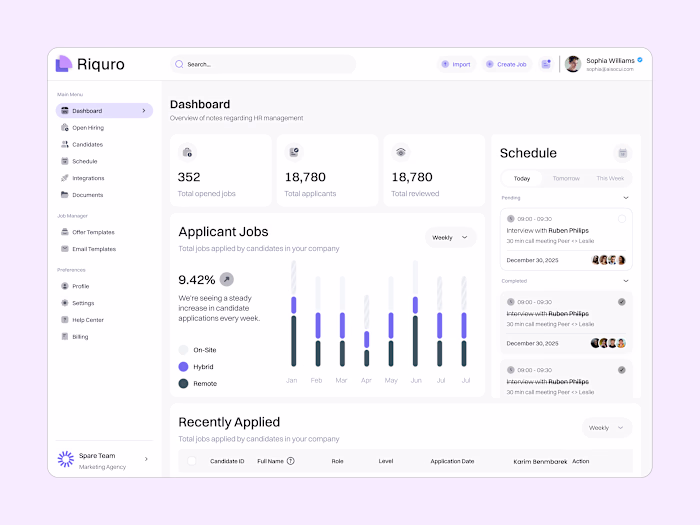The image size is (700, 525).
Task: Click the Candidates sidebar icon
Action: (65, 145)
